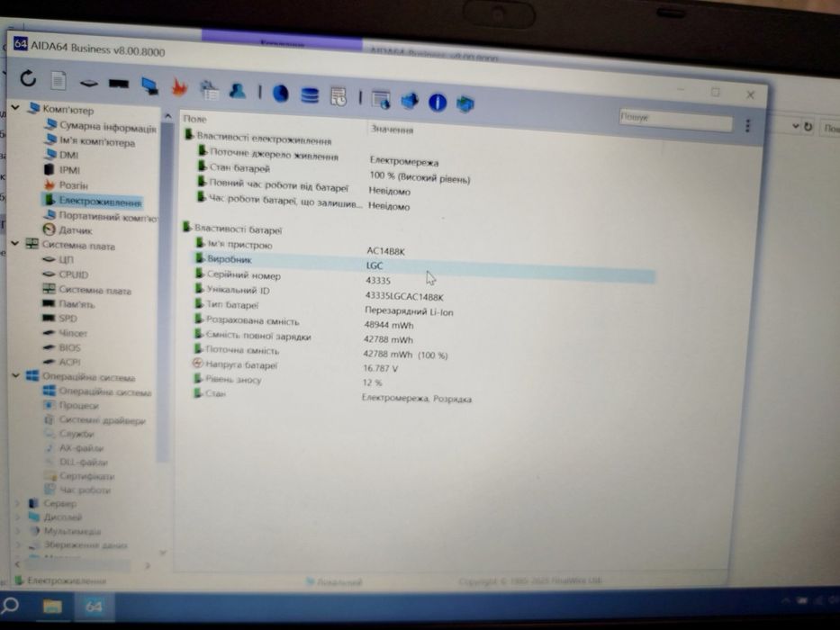840x630 pixels.
Task: Click the AIDA64 taskbar icon
Action: (94, 607)
